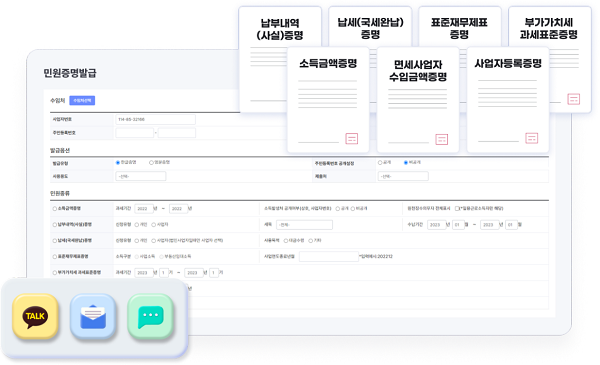Select the 한글증명 radio under 발급유형
This screenshot has height=365, width=600.
(x=118, y=163)
